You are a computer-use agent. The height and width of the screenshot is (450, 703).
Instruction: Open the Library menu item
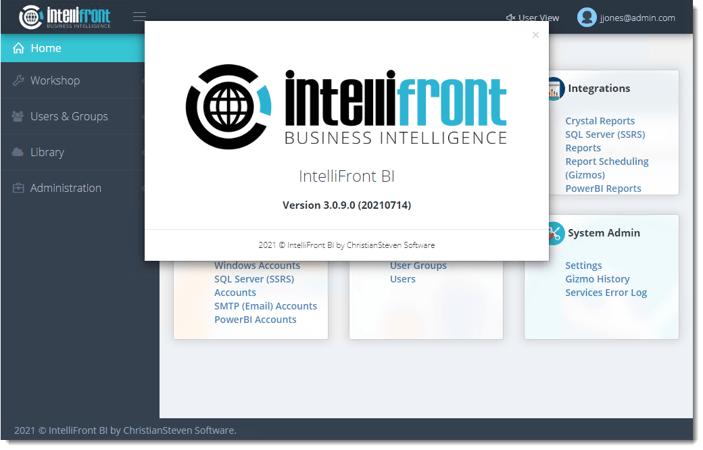[x=73, y=152]
